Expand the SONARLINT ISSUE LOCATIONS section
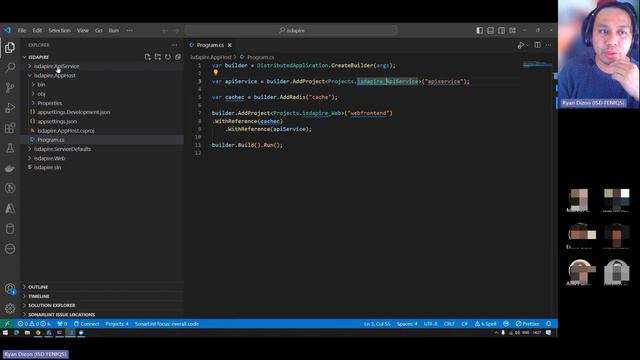The height and width of the screenshot is (360, 640). coord(61,315)
